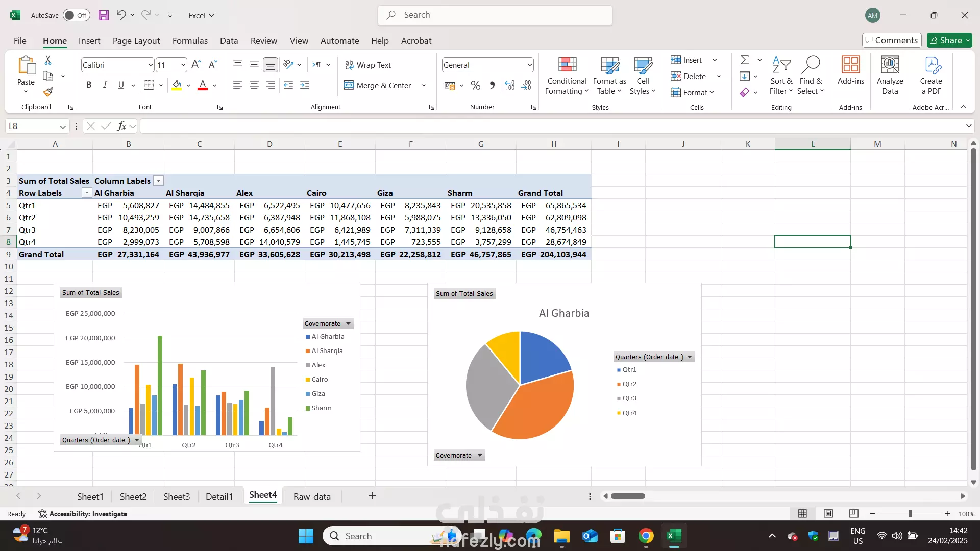Open Column Labels filter dropdown
The width and height of the screenshot is (980, 551).
(x=159, y=181)
